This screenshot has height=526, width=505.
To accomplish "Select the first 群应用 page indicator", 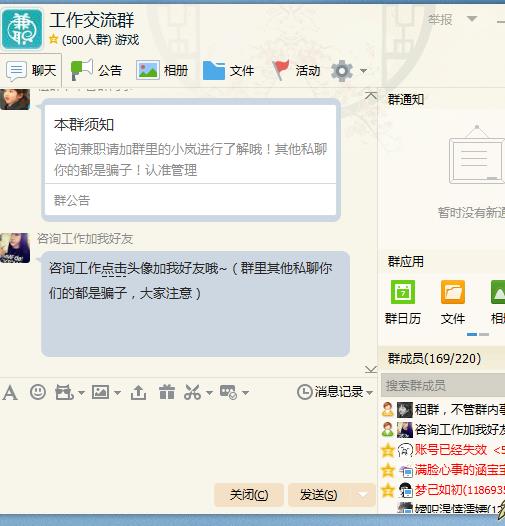I will pos(472,334).
